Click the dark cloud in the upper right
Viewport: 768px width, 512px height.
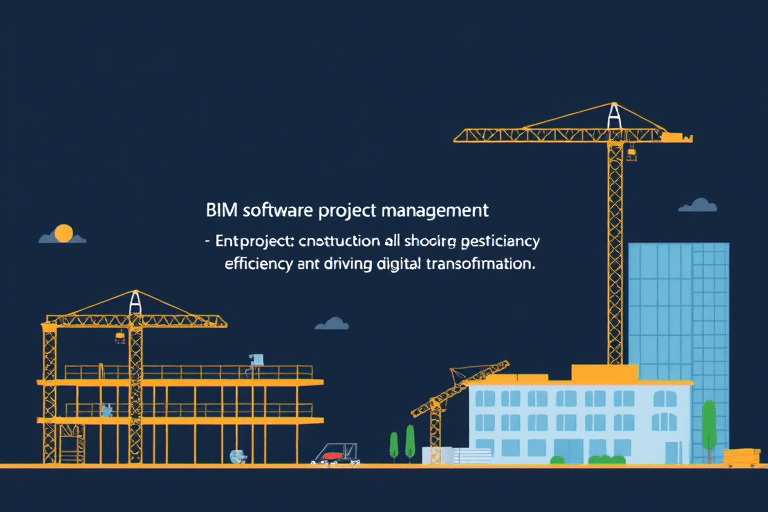coord(698,205)
